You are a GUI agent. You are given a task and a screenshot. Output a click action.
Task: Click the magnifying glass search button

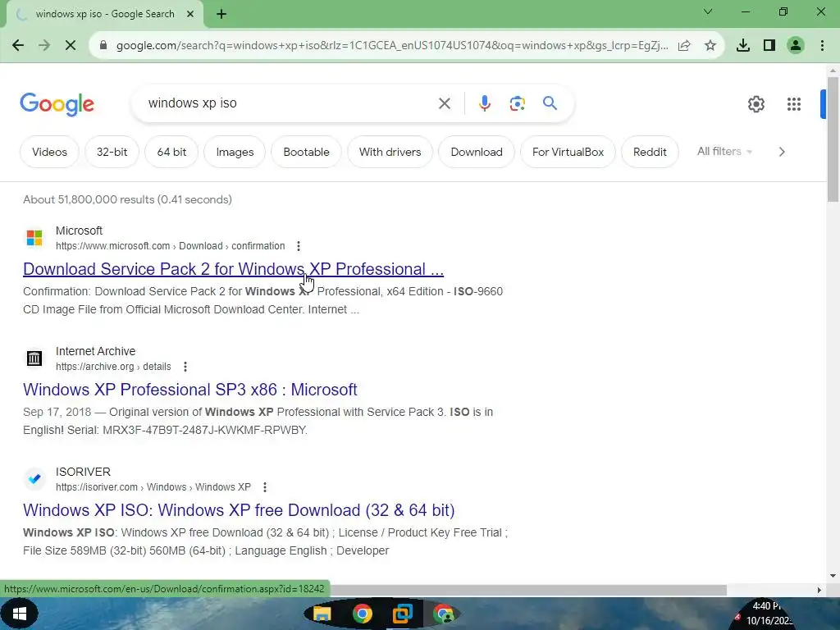[x=550, y=103]
